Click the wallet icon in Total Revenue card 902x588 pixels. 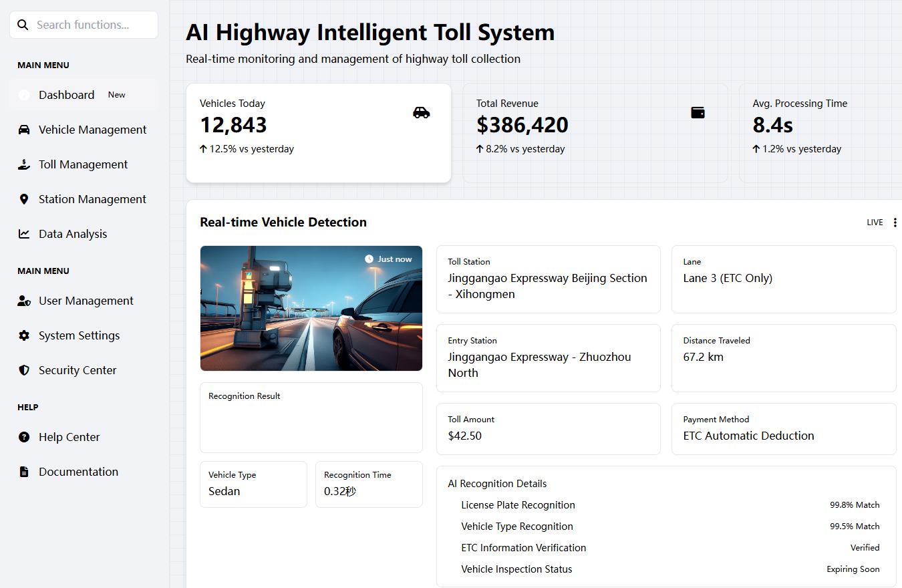click(x=698, y=112)
